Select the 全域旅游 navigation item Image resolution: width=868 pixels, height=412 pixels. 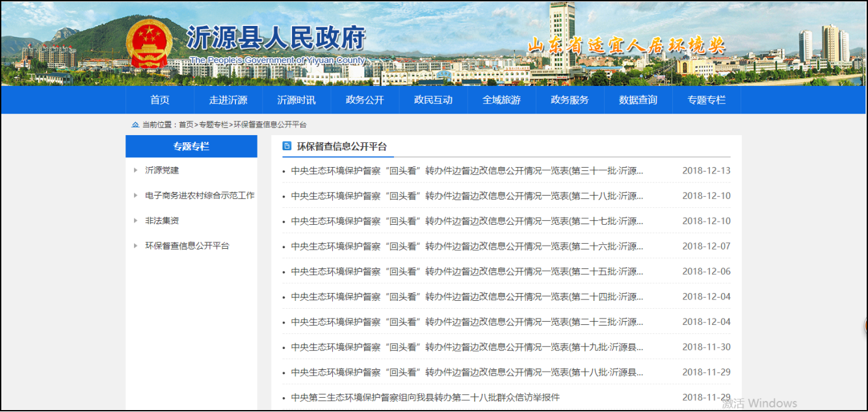[x=501, y=100]
